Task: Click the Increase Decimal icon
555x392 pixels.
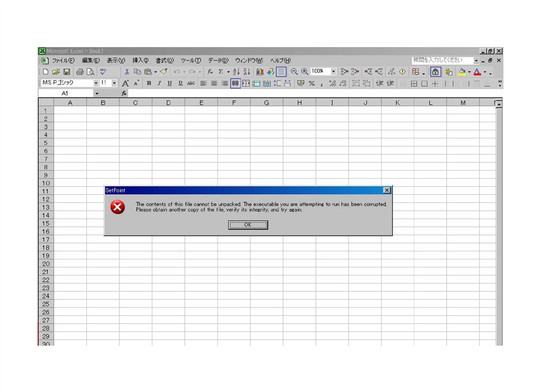Action: (332, 83)
